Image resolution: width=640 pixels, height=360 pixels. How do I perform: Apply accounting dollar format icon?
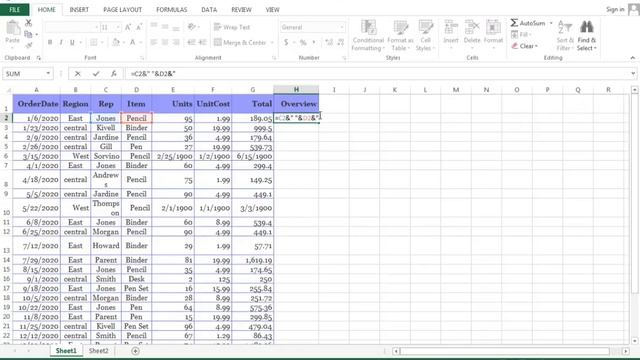286,42
